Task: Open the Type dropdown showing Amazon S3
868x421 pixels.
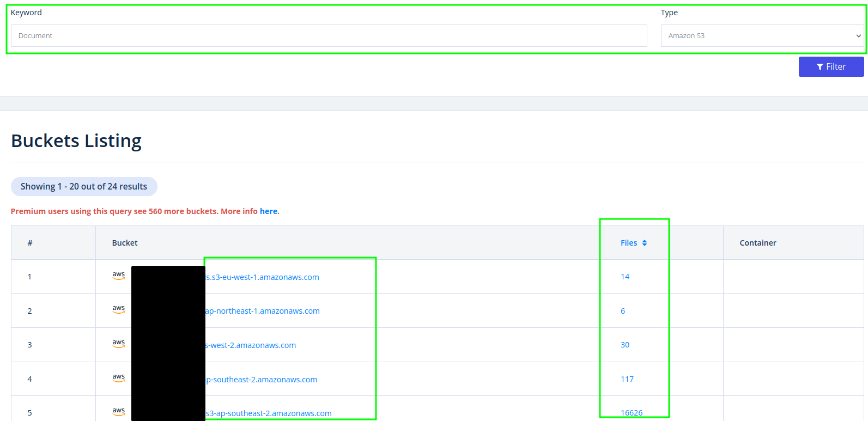Action: (762, 36)
